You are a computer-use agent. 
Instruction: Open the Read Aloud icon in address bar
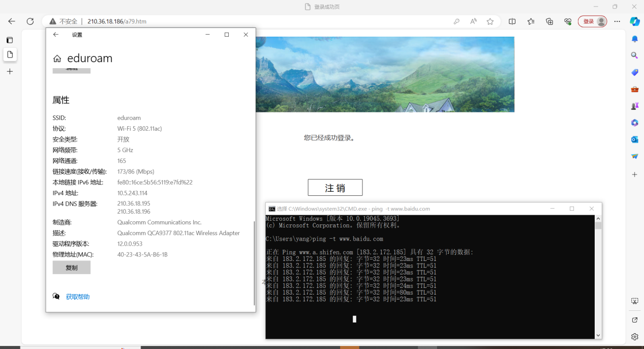click(473, 21)
